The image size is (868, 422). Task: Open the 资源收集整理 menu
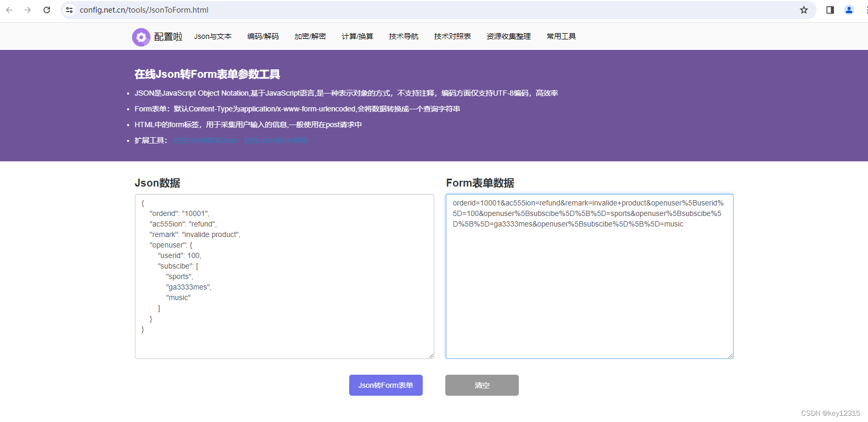click(509, 36)
